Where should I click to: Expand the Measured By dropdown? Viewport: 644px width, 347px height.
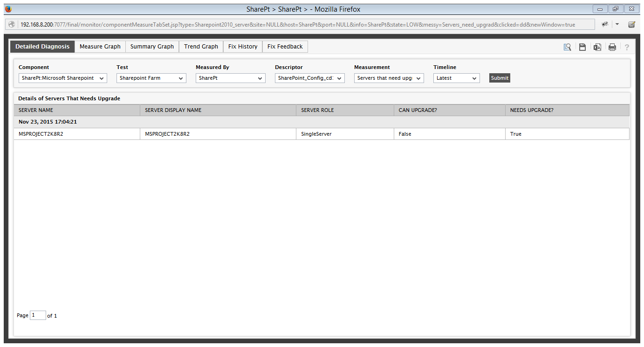click(231, 78)
